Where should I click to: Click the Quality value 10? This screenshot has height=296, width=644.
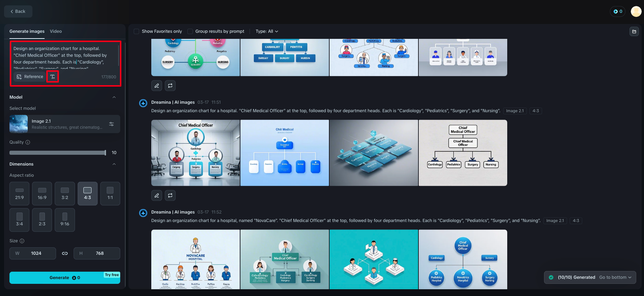point(114,153)
